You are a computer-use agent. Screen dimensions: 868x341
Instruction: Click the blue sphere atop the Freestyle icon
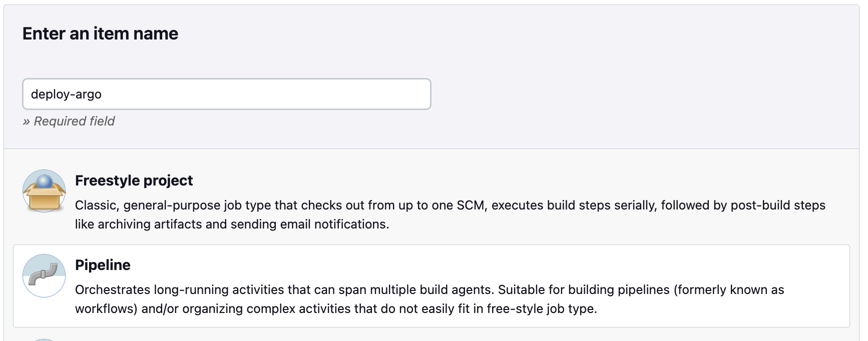point(45,181)
